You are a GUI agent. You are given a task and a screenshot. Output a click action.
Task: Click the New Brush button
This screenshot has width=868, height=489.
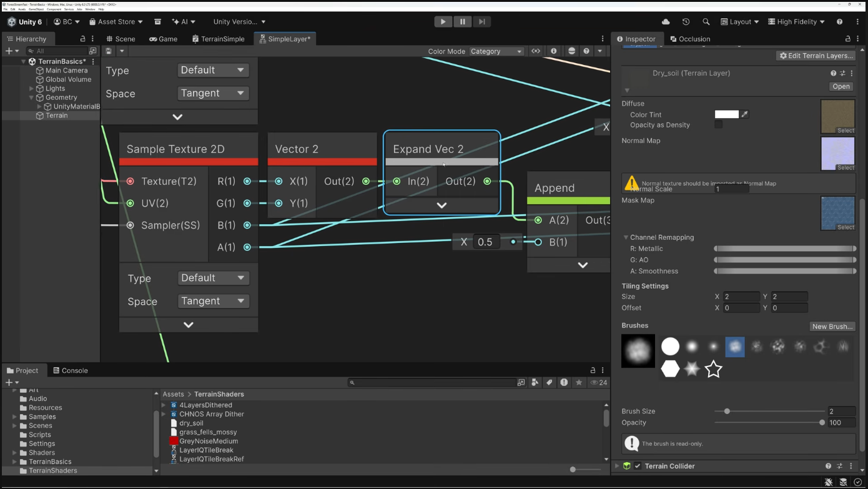(832, 326)
